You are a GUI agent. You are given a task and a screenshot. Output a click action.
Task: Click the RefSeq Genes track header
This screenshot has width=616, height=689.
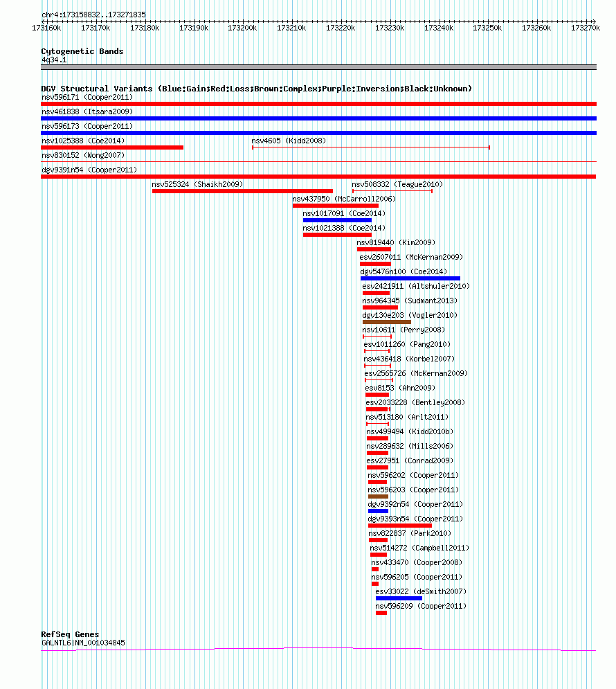click(x=70, y=634)
